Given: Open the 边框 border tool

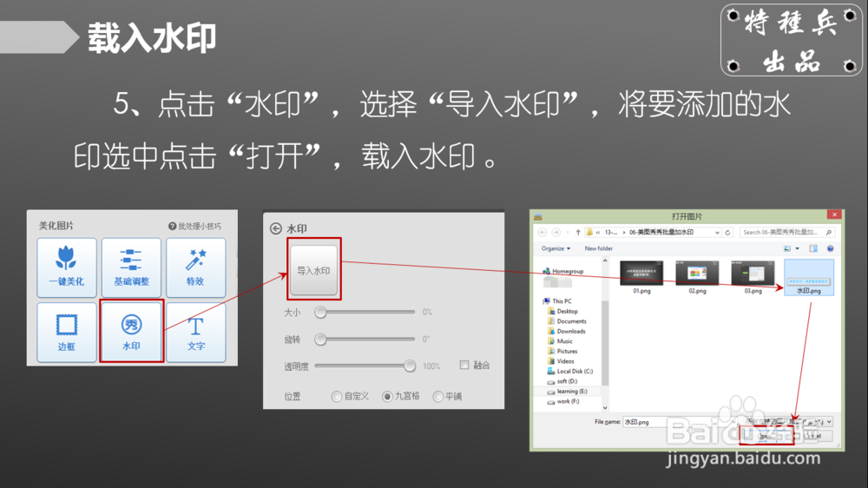Looking at the screenshot, I should point(67,333).
